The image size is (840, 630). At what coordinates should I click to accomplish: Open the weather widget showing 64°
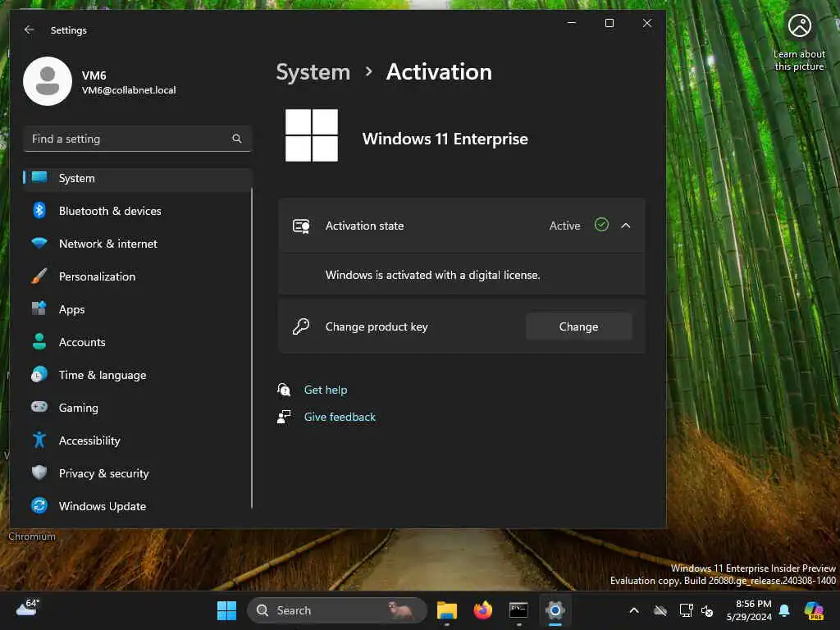pos(28,608)
